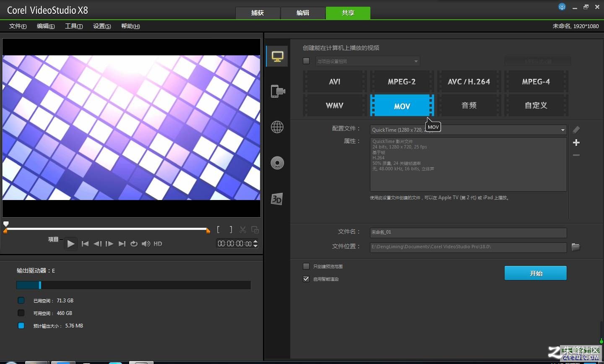
Task: Select the disc burning DVD icon
Action: (277, 163)
